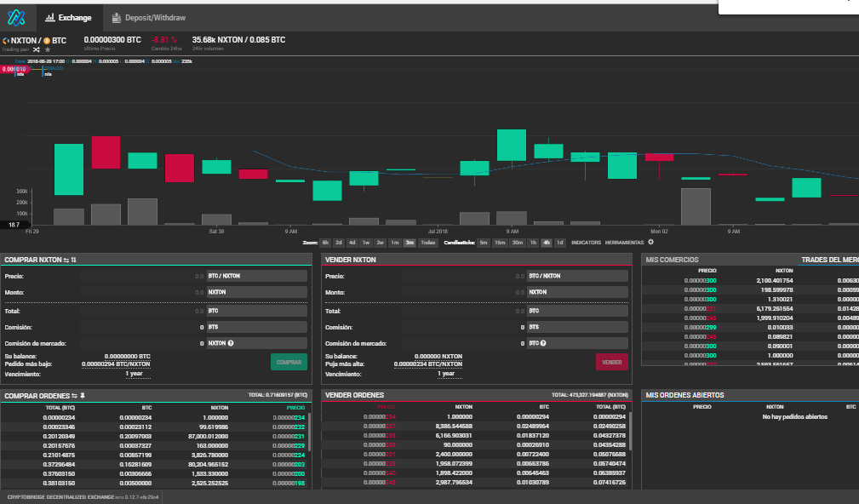
Task: Flip trading pair with the shuffle icon
Action: point(36,49)
